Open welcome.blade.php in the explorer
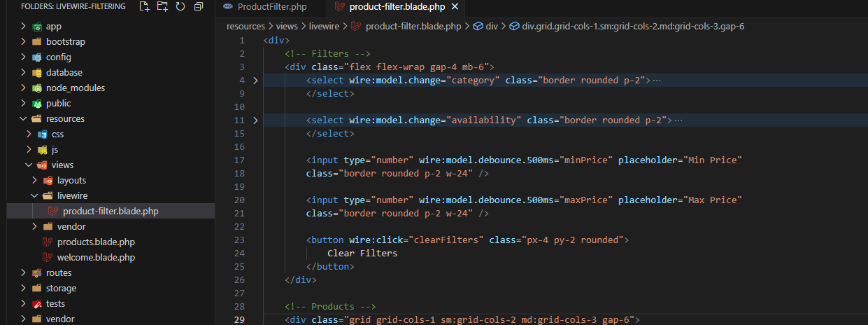Viewport: 868px width, 325px height. coord(96,258)
